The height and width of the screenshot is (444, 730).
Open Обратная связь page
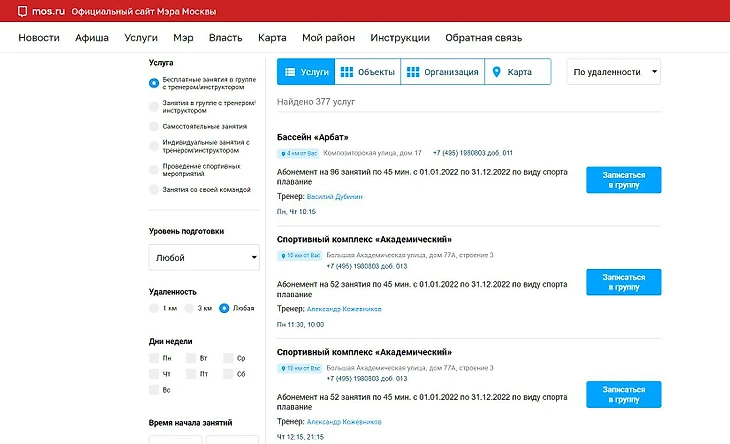point(484,38)
